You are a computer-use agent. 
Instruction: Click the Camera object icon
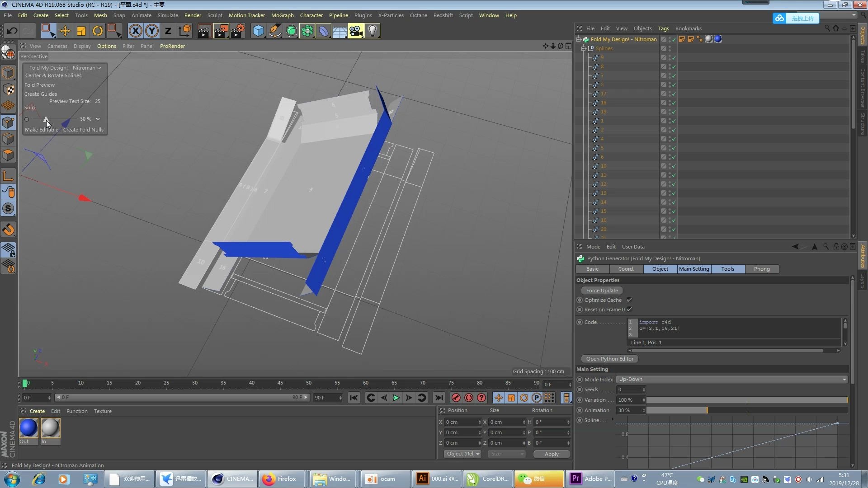click(356, 31)
